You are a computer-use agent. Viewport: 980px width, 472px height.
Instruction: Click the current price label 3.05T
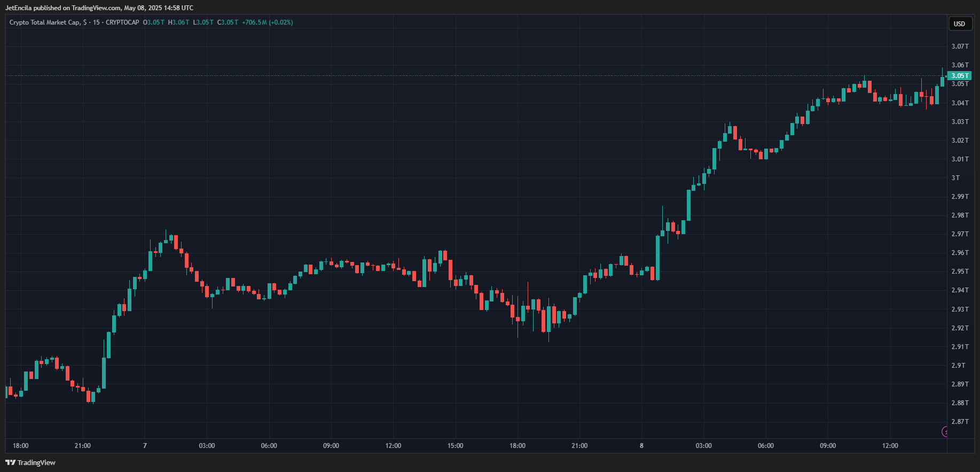click(959, 76)
